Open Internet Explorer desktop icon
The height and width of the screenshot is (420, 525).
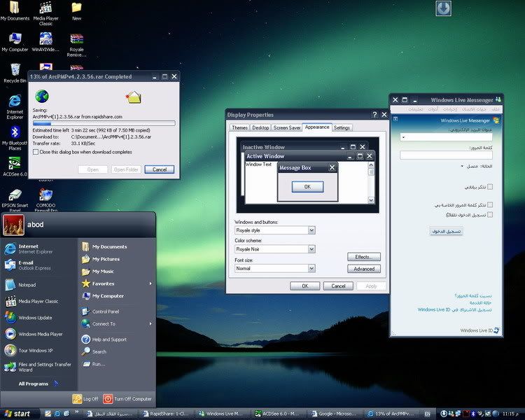[15, 106]
